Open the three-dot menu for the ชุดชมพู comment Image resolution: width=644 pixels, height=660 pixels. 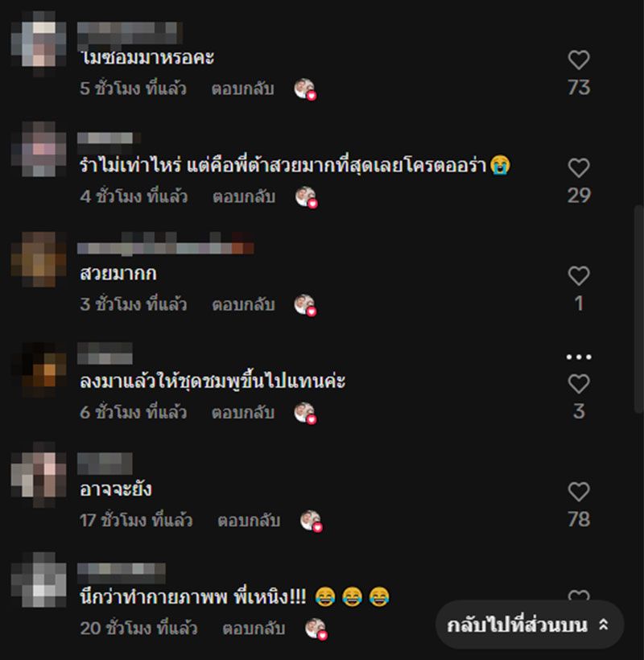point(579,357)
